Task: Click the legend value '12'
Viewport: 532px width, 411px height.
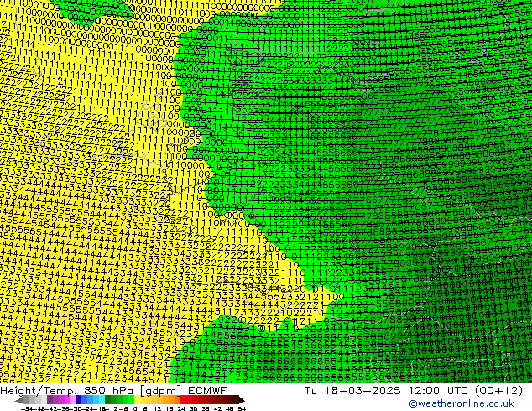Action: [x=158, y=408]
